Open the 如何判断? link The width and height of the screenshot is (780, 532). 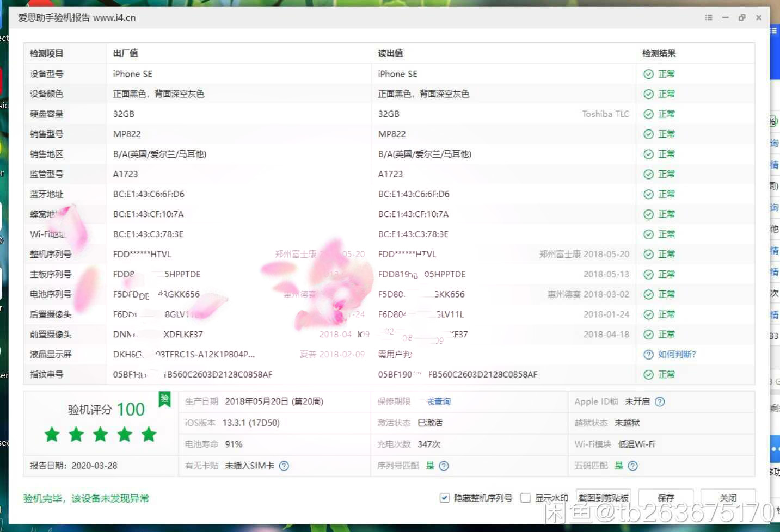pos(677,355)
